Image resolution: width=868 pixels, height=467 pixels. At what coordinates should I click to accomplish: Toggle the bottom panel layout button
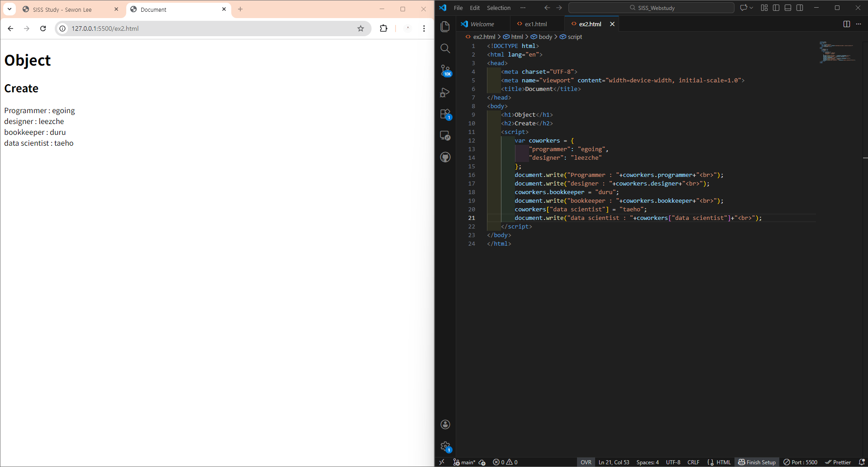(x=788, y=8)
